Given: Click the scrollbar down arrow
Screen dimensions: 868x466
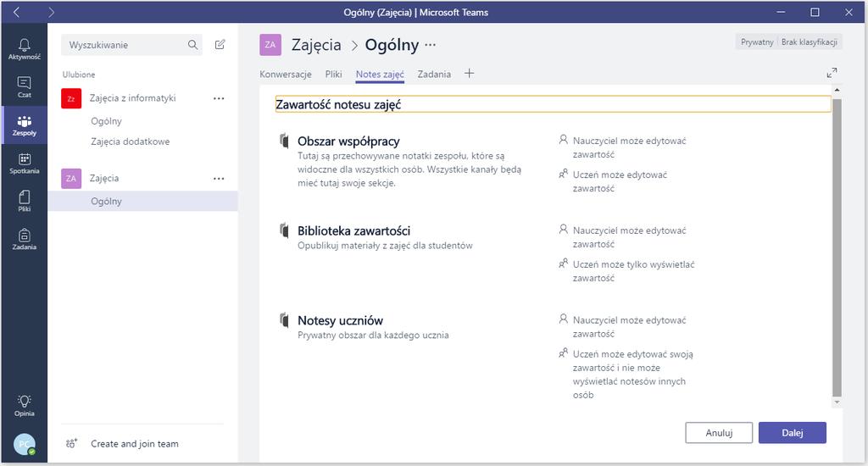Looking at the screenshot, I should click(x=837, y=402).
